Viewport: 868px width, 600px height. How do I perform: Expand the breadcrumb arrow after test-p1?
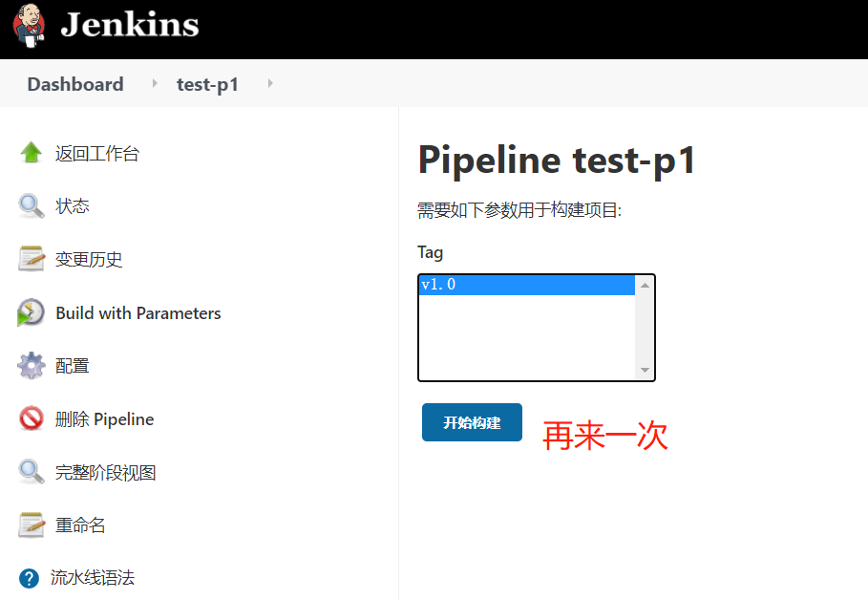270,84
